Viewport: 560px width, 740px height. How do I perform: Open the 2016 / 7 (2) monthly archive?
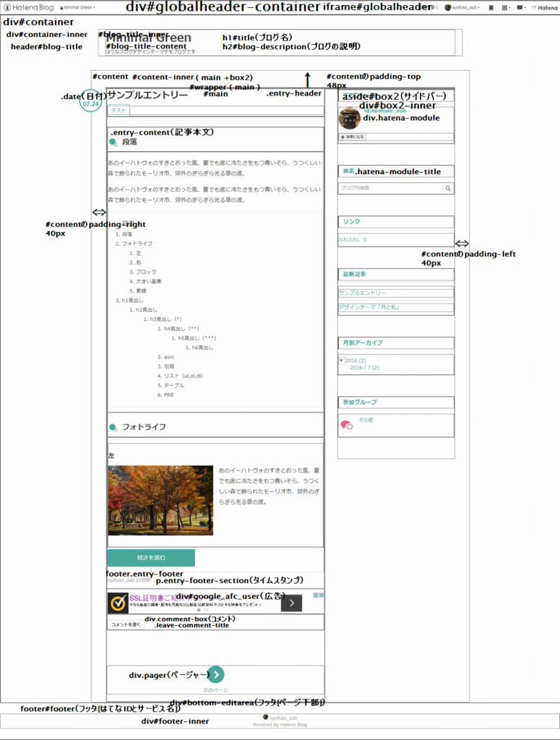(365, 368)
